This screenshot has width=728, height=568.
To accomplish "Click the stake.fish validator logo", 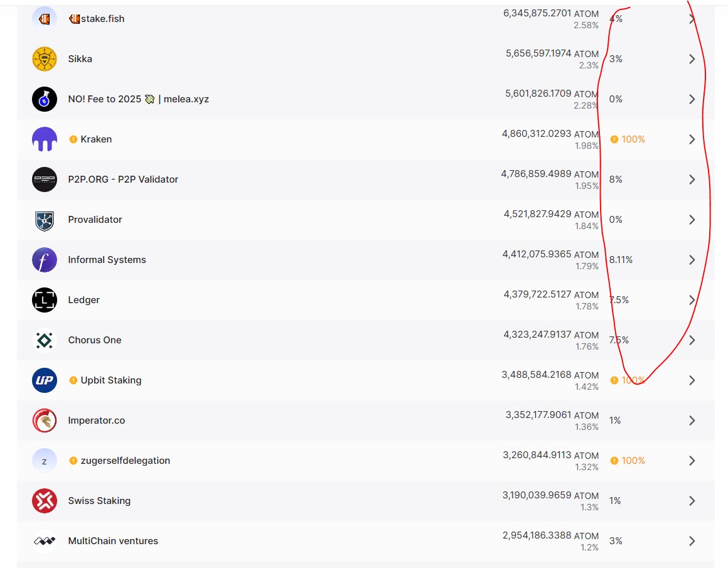I will 45,19.
